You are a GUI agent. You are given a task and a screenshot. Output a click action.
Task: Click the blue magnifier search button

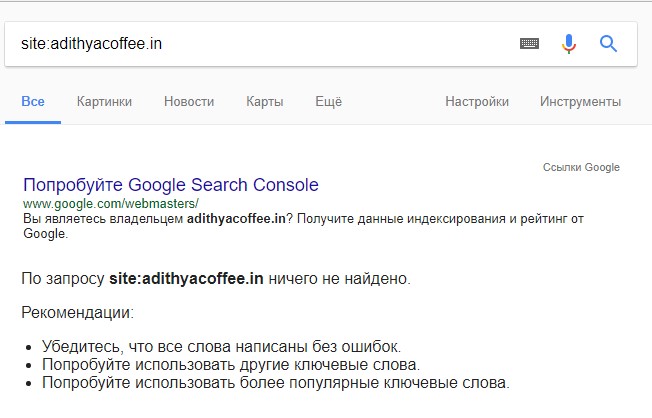[608, 44]
